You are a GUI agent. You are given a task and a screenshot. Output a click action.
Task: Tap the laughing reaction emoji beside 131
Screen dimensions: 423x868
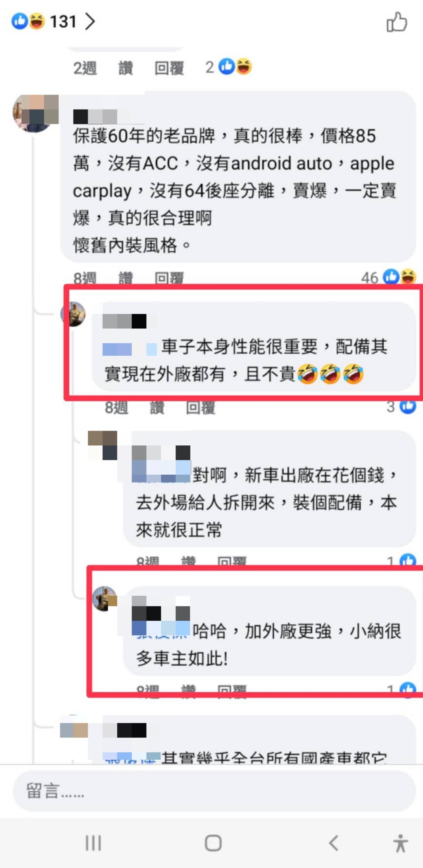pyautogui.click(x=37, y=21)
